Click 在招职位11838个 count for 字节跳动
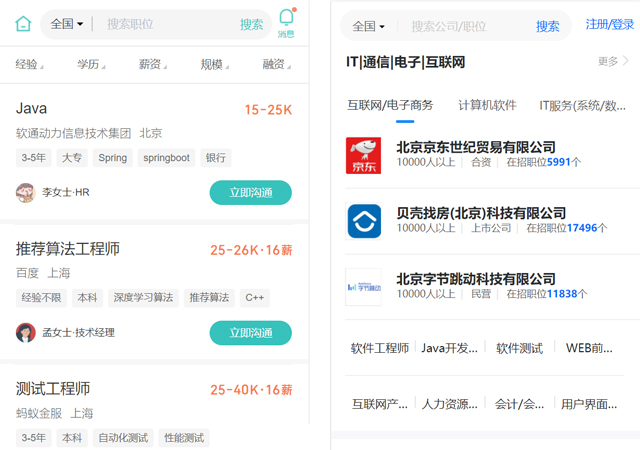The image size is (640, 450). pos(547,294)
